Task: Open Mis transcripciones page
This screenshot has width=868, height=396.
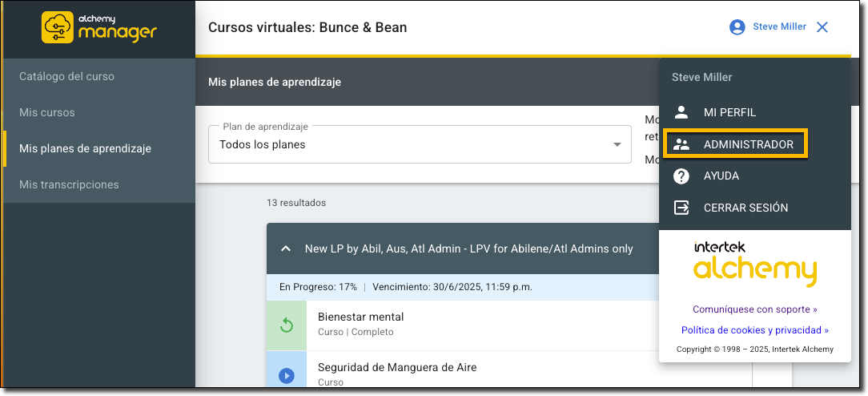Action: point(69,184)
